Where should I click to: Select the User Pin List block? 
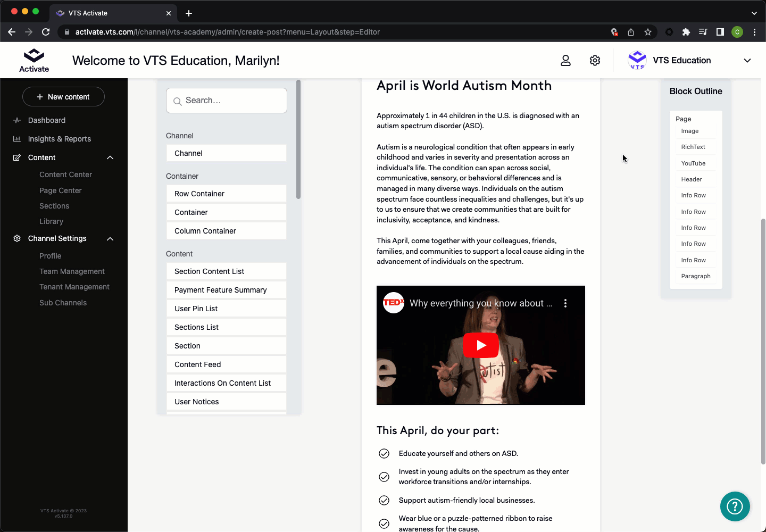tap(227, 309)
